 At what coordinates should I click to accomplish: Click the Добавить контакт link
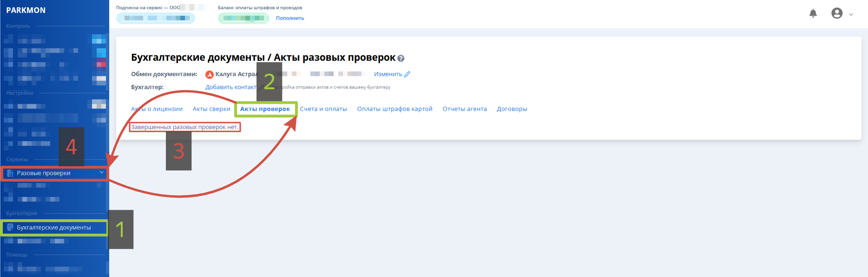coord(230,87)
